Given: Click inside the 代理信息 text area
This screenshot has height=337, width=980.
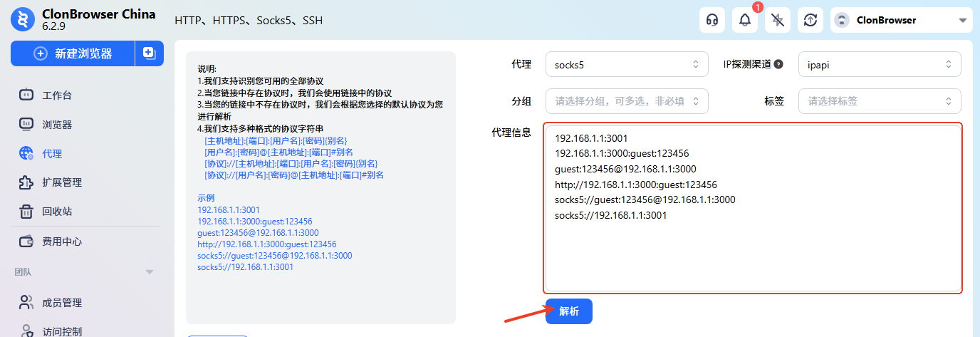Looking at the screenshot, I should pos(754,208).
